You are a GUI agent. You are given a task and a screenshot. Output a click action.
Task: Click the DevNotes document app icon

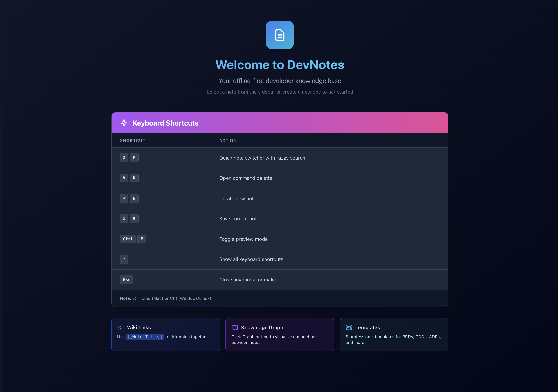280,35
